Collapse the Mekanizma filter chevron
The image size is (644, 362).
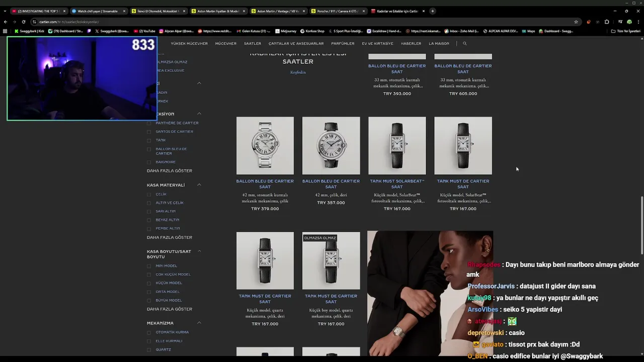click(199, 323)
